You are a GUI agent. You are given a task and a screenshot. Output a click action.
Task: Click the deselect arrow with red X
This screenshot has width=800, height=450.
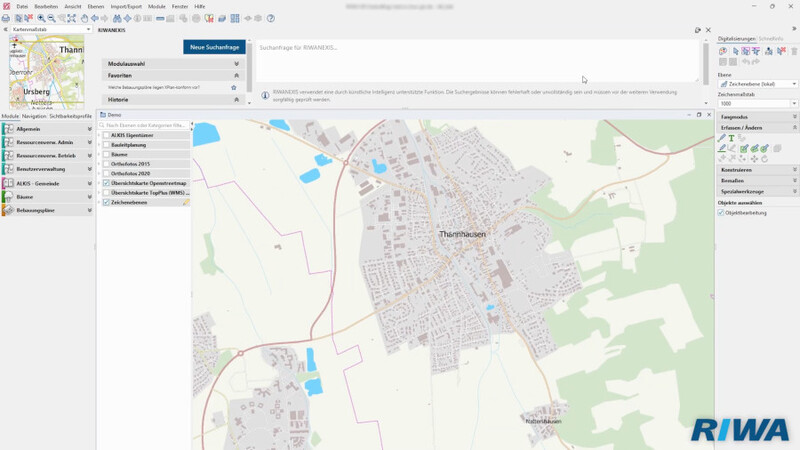coord(29,18)
